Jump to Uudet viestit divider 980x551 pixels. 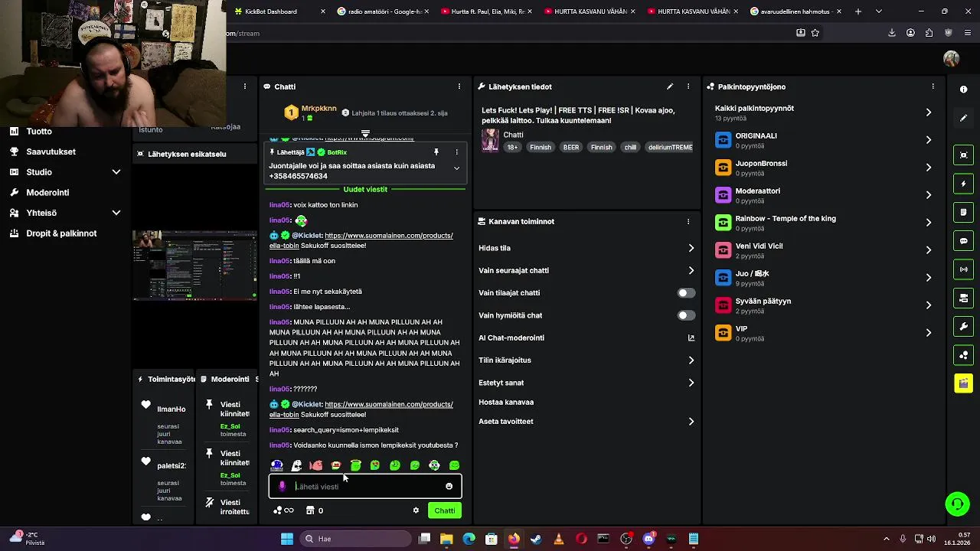pyautogui.click(x=365, y=189)
